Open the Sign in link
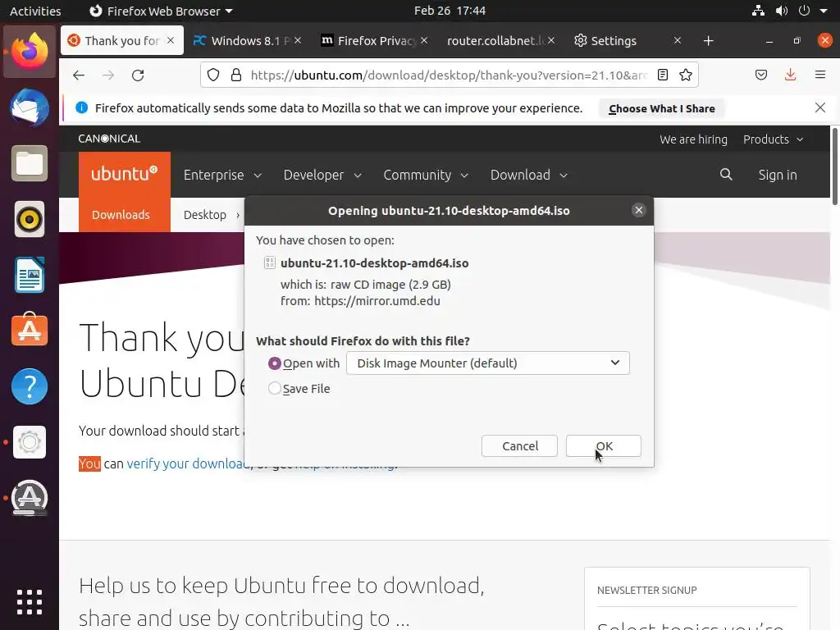 click(778, 176)
